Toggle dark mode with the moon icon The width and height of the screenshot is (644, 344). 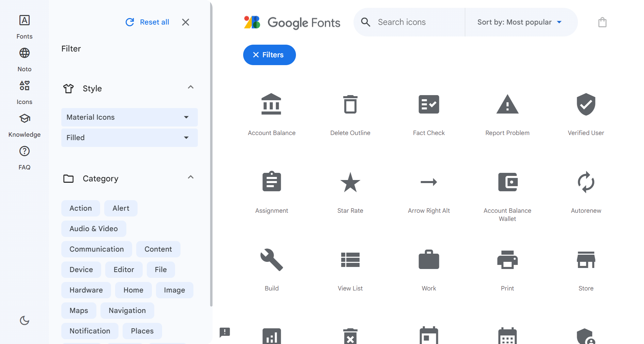click(x=25, y=320)
